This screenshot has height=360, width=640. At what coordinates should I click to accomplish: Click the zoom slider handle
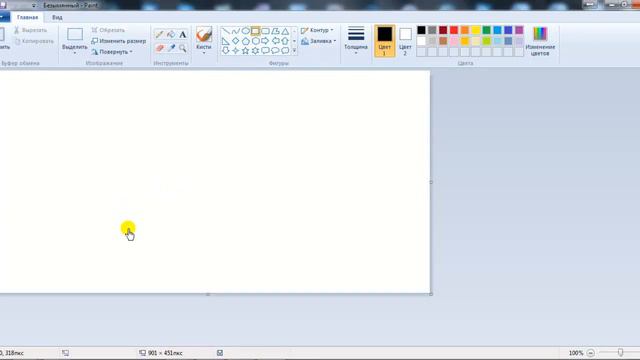(x=620, y=353)
